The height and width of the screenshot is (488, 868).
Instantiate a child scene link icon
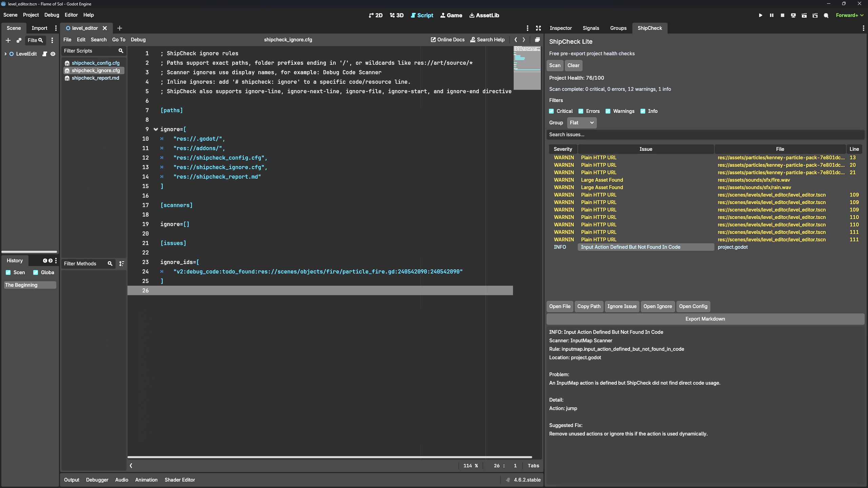click(x=19, y=40)
